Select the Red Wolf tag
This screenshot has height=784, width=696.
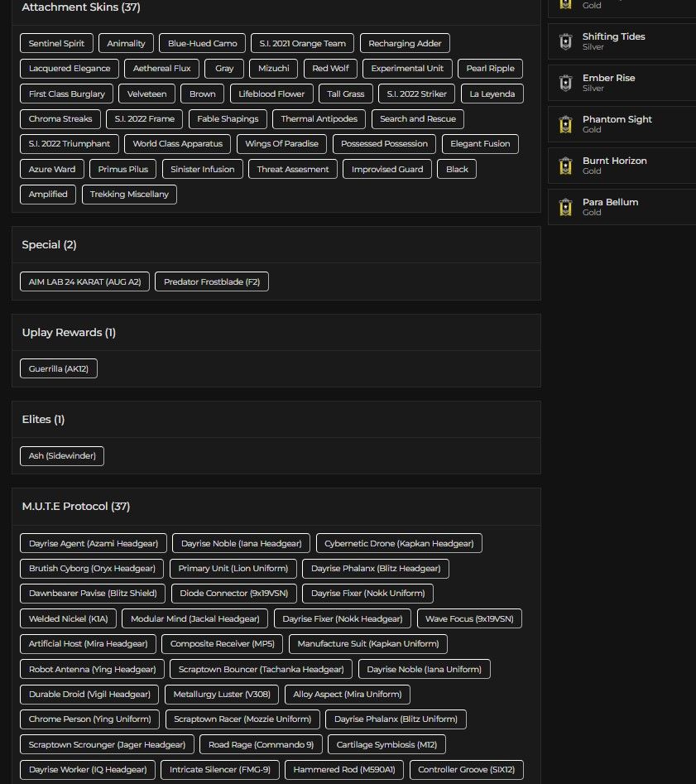point(330,69)
